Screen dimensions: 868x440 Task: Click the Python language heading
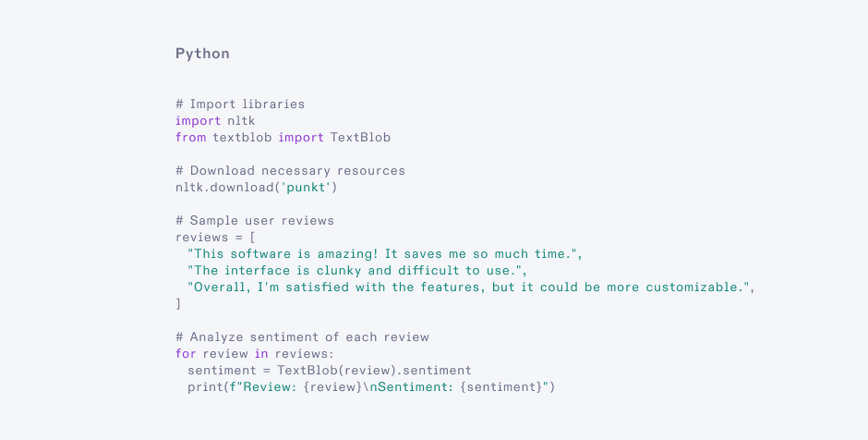click(x=202, y=54)
